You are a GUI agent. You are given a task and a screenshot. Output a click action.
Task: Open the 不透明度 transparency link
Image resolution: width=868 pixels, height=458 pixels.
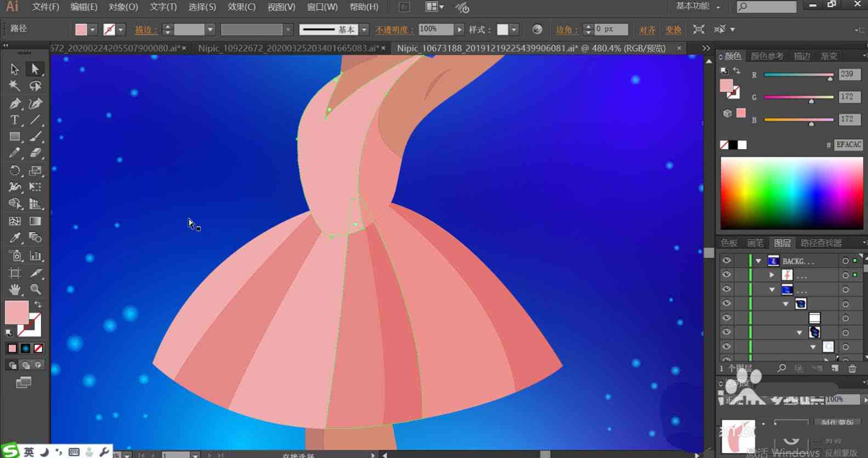pyautogui.click(x=394, y=30)
